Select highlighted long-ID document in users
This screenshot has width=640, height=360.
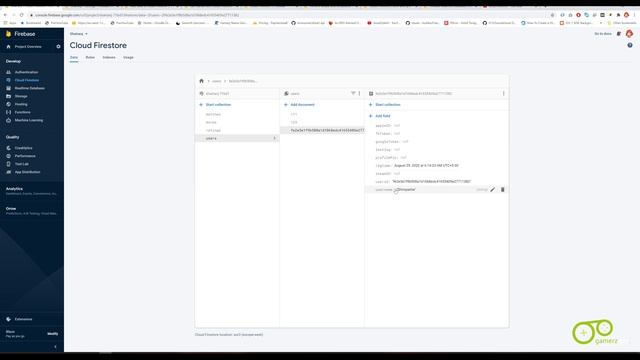coord(322,130)
